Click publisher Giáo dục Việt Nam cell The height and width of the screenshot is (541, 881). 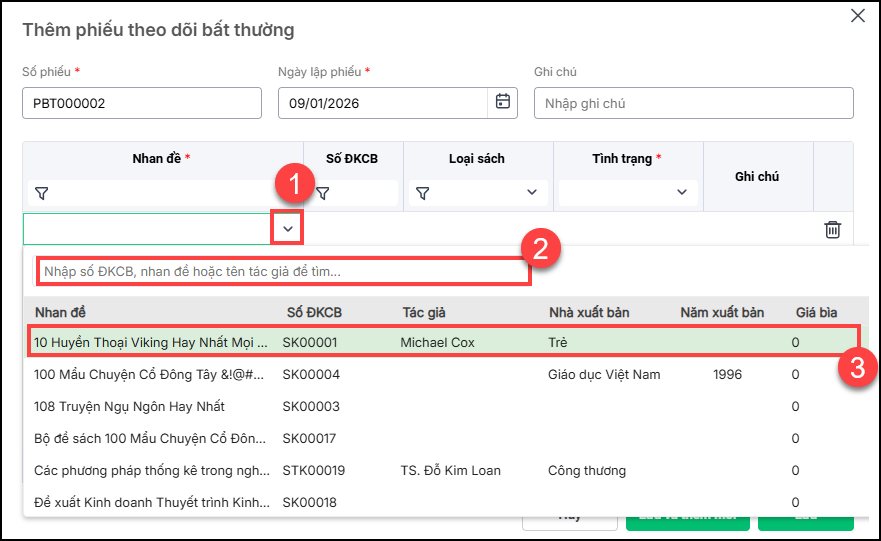[604, 374]
